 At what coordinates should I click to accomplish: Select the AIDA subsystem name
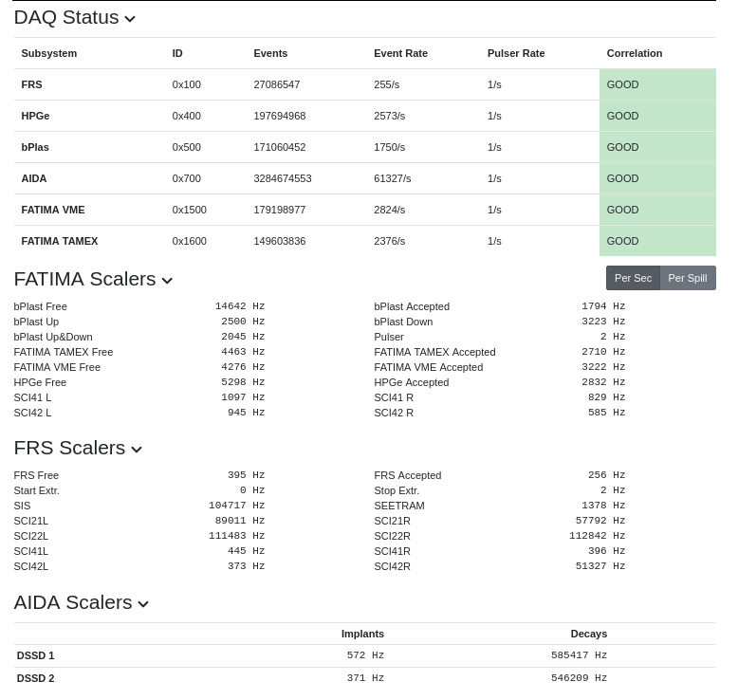tap(34, 178)
